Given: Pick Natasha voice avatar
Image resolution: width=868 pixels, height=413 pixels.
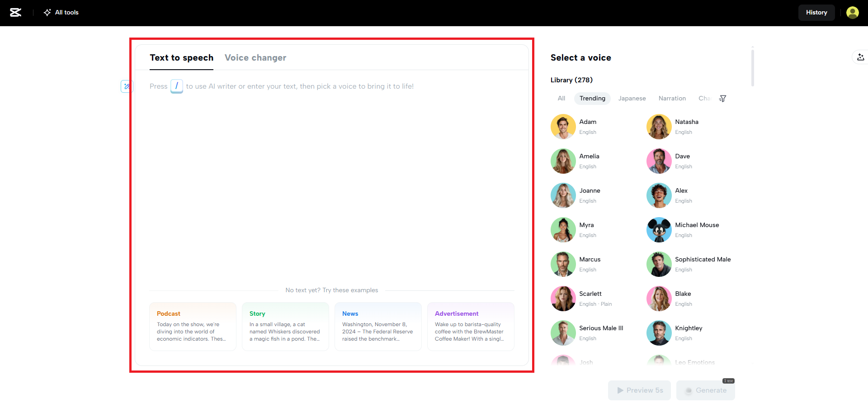Looking at the screenshot, I should tap(659, 127).
